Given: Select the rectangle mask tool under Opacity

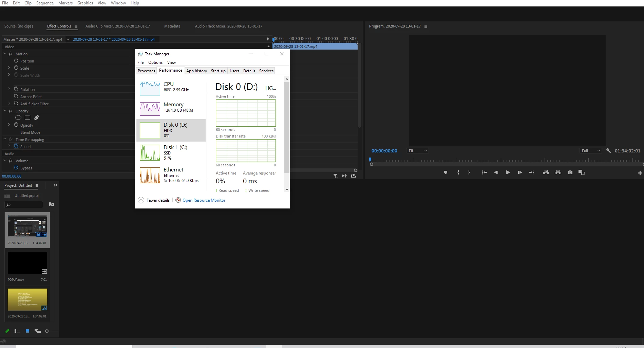Looking at the screenshot, I should pos(27,117).
